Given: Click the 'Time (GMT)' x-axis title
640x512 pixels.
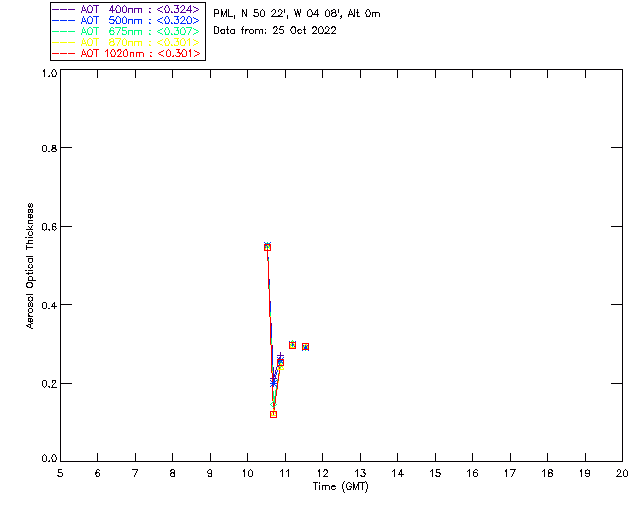Looking at the screenshot, I should tap(340, 487).
